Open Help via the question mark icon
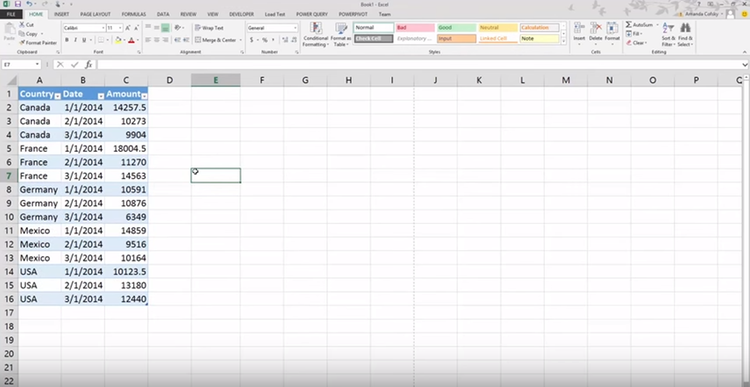The width and height of the screenshot is (750, 387). 699,4
